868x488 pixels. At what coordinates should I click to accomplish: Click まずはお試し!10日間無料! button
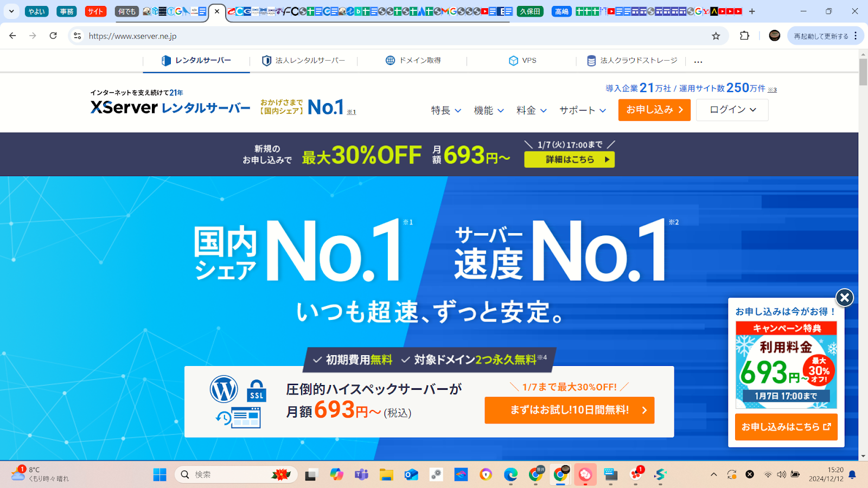click(x=570, y=410)
